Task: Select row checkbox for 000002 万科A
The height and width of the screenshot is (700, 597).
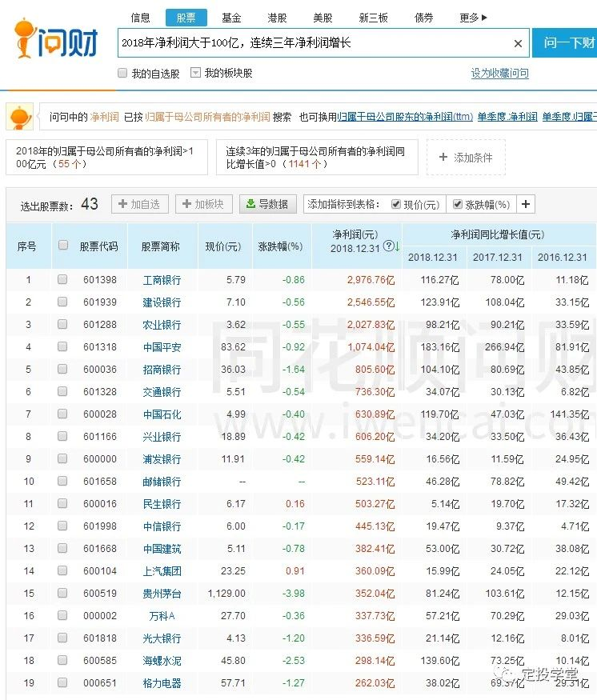Action: pos(62,615)
